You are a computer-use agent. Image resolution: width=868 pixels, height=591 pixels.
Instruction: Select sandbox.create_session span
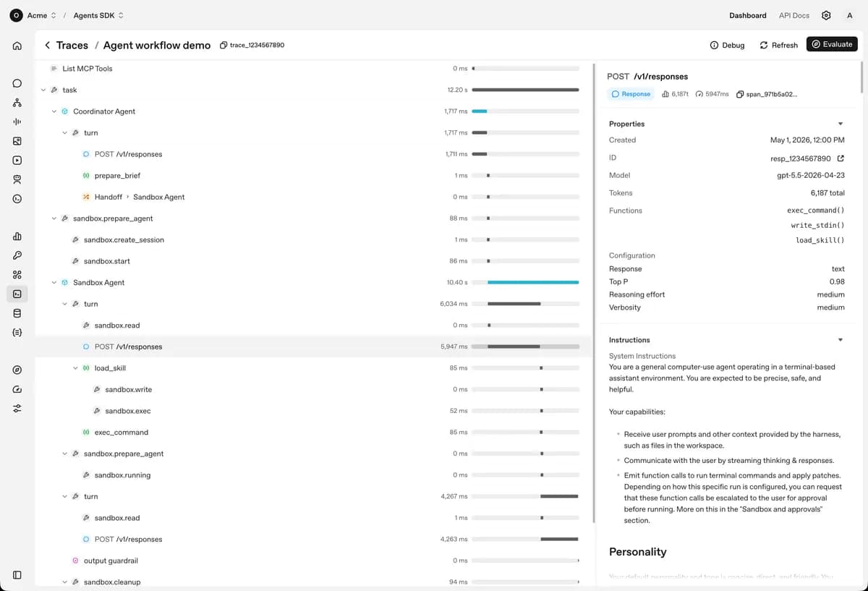click(x=314, y=240)
